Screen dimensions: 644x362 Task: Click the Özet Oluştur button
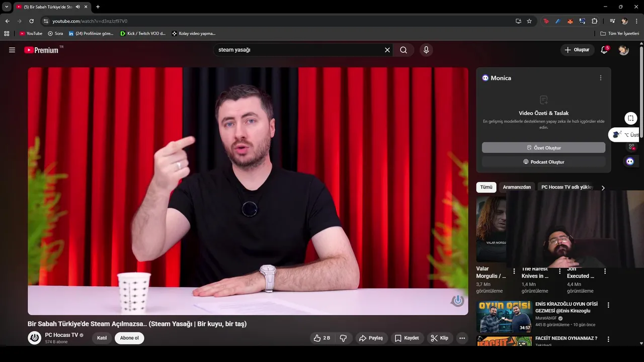click(x=543, y=148)
